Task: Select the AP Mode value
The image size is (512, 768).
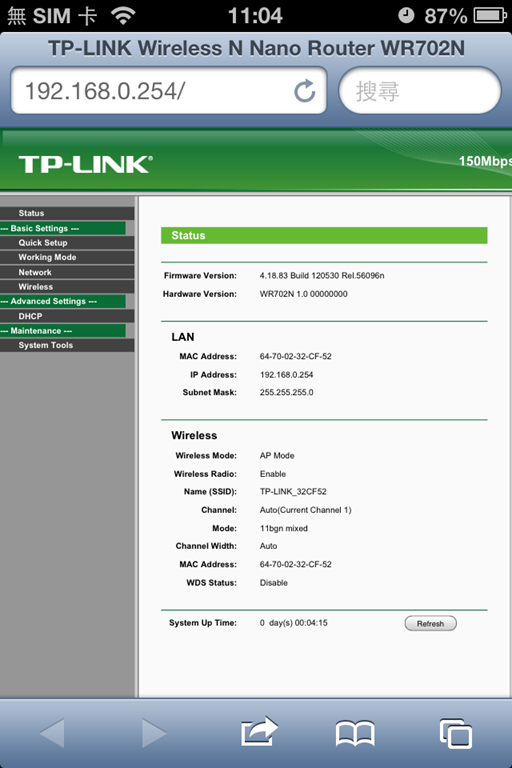Action: click(277, 456)
